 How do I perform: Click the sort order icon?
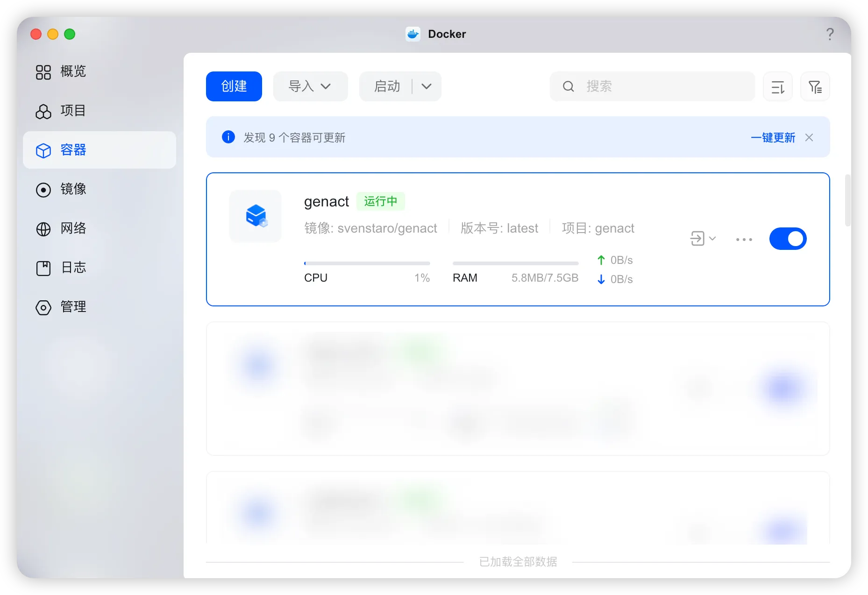coord(778,86)
